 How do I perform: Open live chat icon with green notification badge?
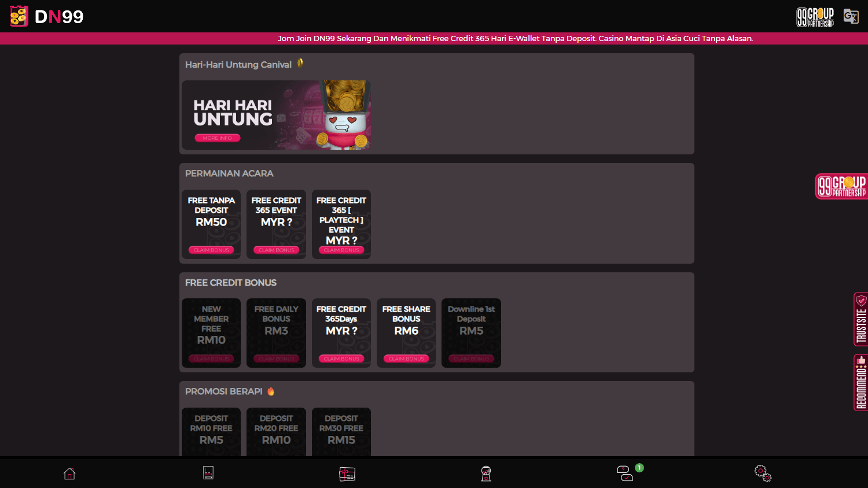[625, 473]
